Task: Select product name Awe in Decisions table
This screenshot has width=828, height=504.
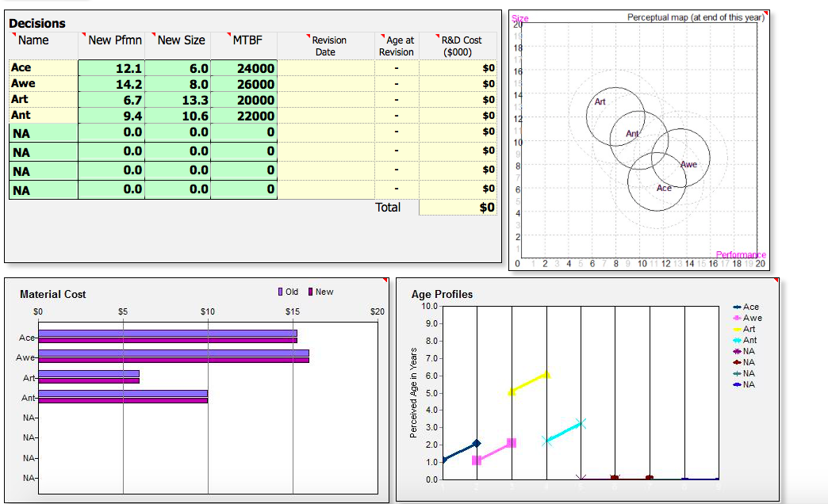Action: point(44,83)
